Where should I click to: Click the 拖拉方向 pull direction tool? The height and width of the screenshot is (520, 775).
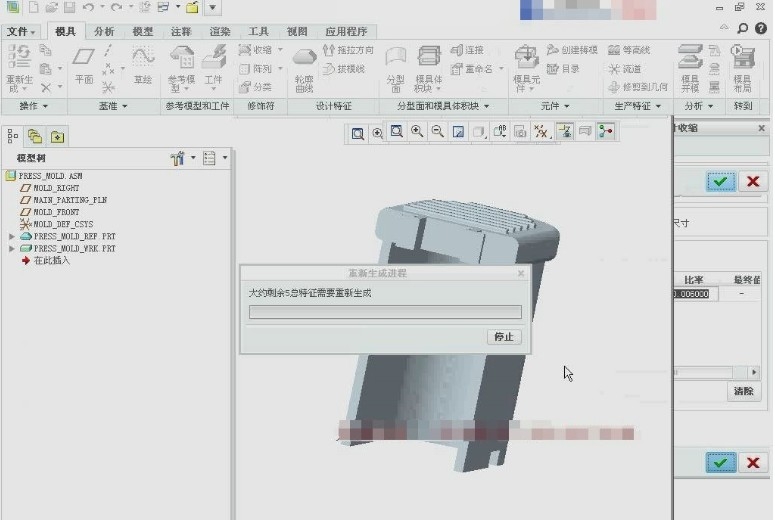[348, 50]
